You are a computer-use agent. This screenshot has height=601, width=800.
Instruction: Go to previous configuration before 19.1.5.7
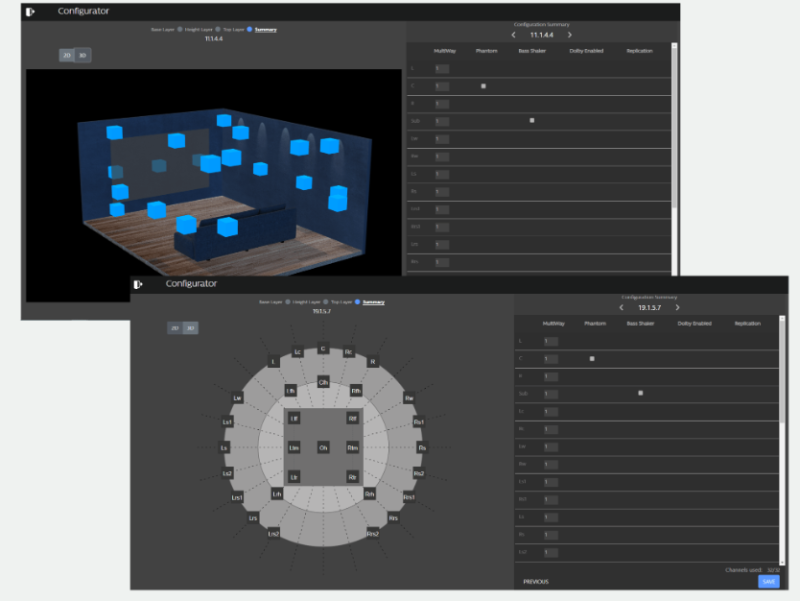[x=621, y=308]
